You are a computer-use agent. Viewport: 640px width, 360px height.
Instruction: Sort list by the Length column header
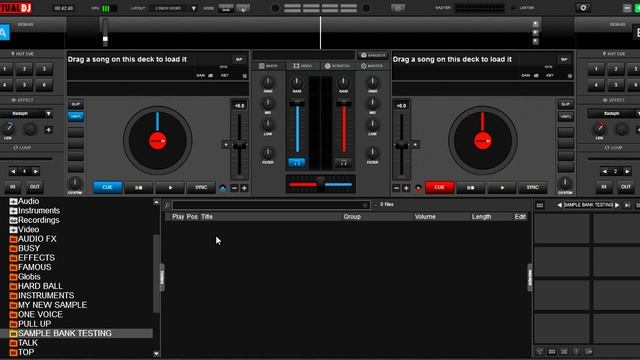[481, 217]
